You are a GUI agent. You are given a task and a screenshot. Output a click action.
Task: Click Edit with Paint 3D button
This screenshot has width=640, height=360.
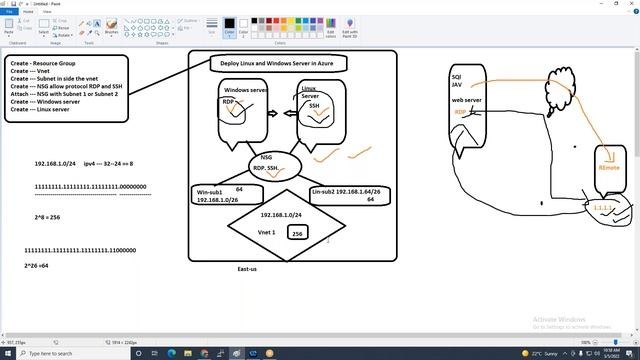[350, 28]
